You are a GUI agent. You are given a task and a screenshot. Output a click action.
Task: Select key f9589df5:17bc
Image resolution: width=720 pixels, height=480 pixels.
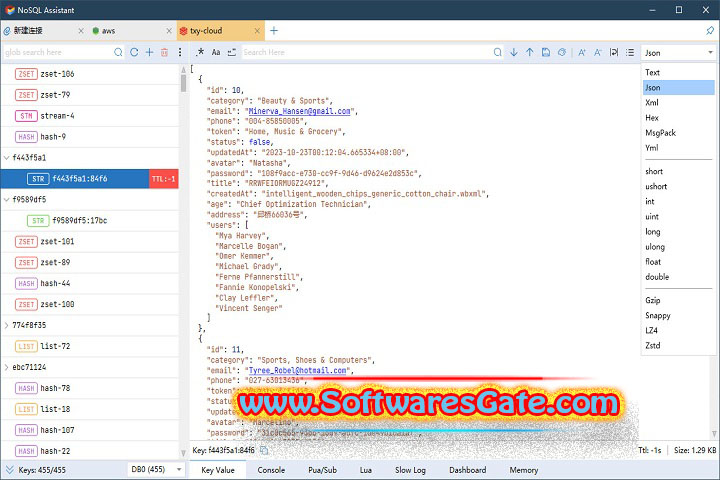(90, 220)
